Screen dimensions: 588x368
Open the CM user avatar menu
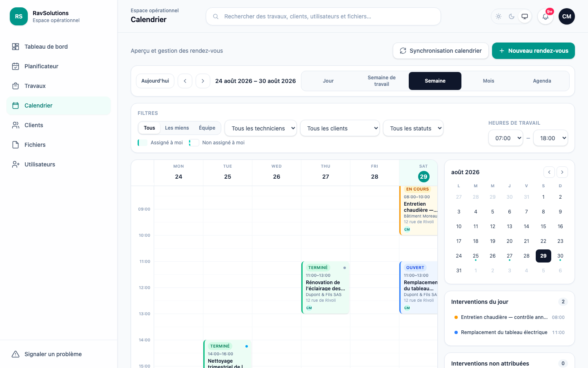[x=567, y=16]
